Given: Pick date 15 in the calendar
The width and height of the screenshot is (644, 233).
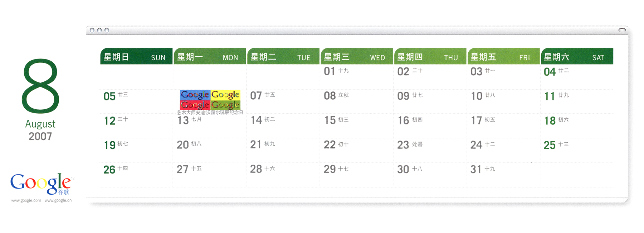Looking at the screenshot, I should (x=330, y=120).
